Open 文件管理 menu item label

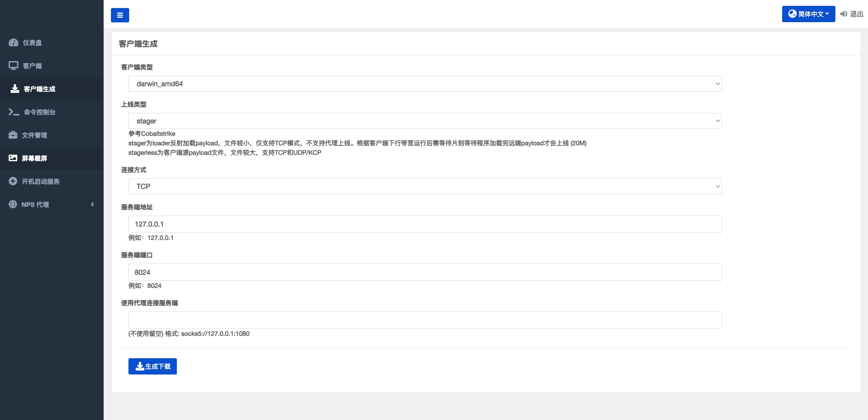click(34, 135)
